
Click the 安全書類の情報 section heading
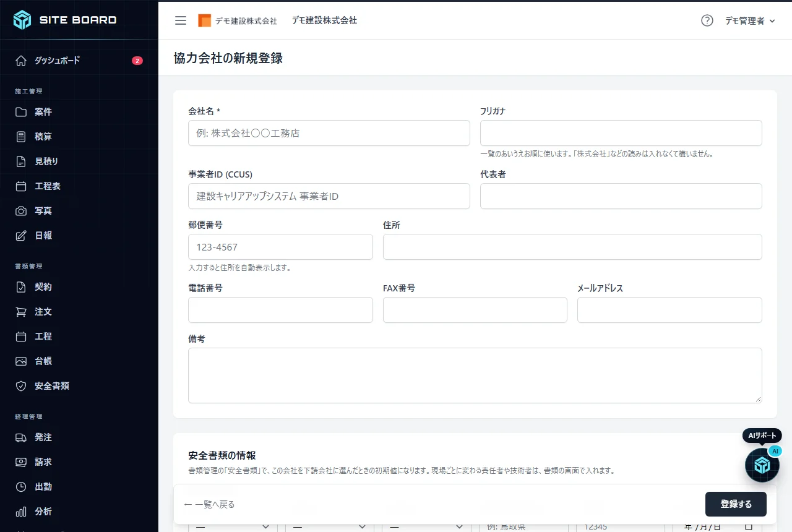pos(222,456)
